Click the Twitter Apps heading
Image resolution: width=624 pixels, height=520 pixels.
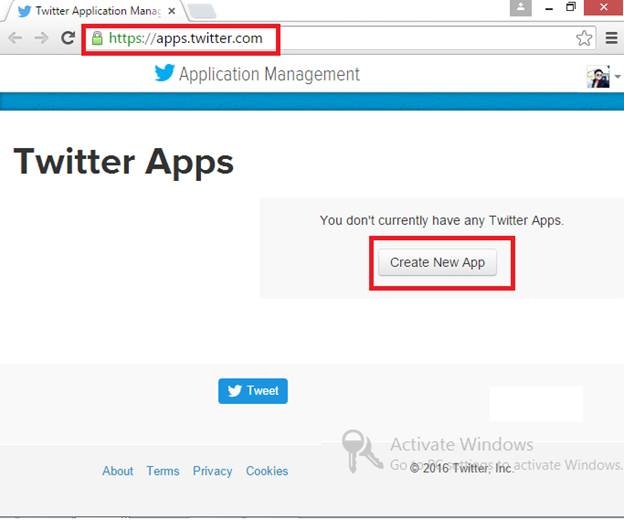click(x=124, y=162)
